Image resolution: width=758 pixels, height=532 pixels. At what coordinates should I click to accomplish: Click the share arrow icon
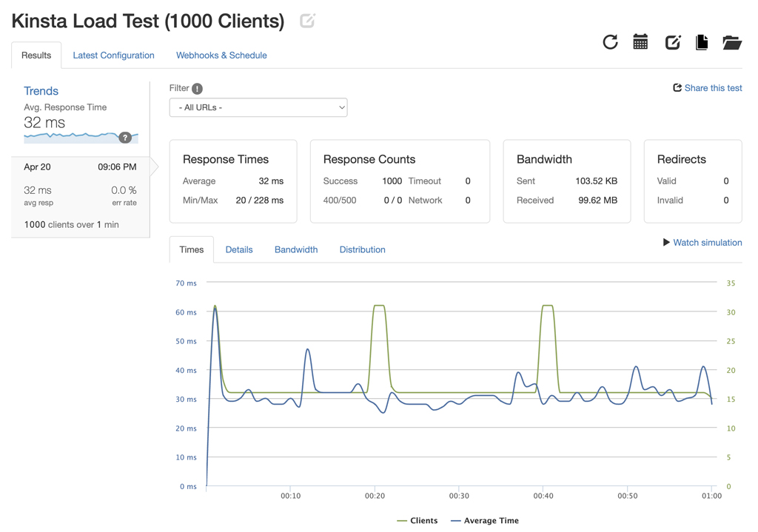click(x=677, y=87)
